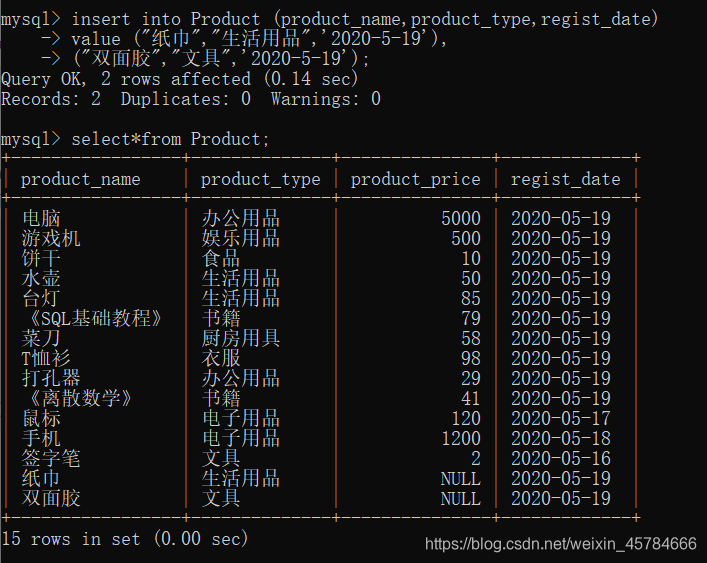Screen dimensions: 707x563
Task: Click 文具 type in 签字笔 row
Action: pos(221,458)
